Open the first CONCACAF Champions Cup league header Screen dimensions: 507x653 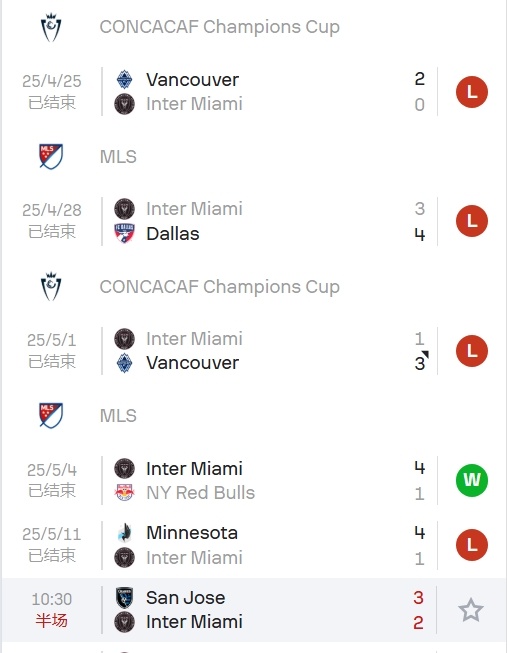pos(220,27)
